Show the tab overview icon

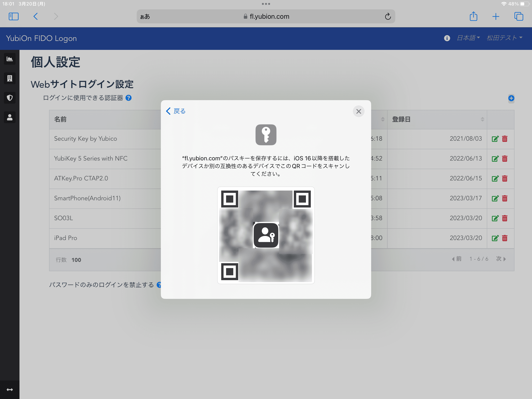coord(519,16)
